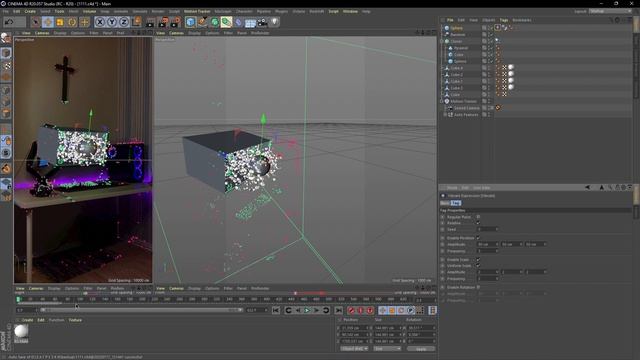Play the animation forwards
Screen dimensions: 640x360
click(307, 311)
